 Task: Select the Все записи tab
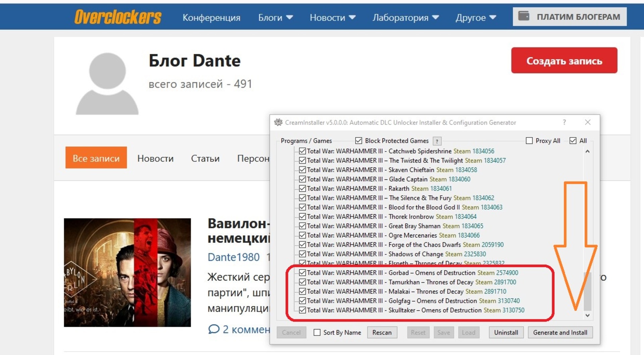point(96,158)
